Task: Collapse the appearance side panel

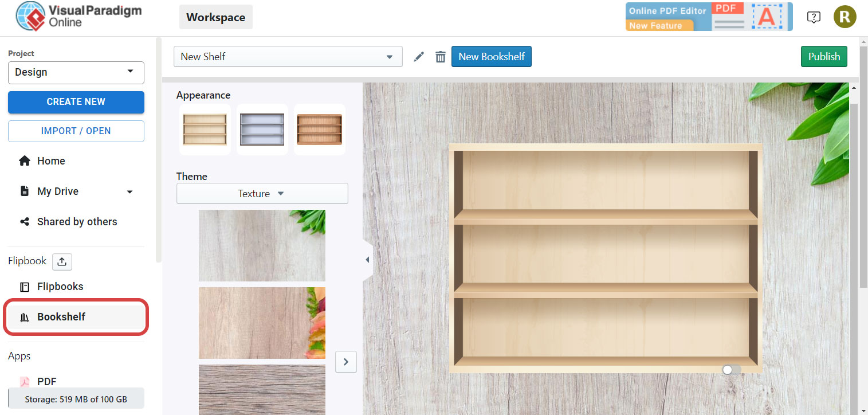Action: (x=367, y=260)
